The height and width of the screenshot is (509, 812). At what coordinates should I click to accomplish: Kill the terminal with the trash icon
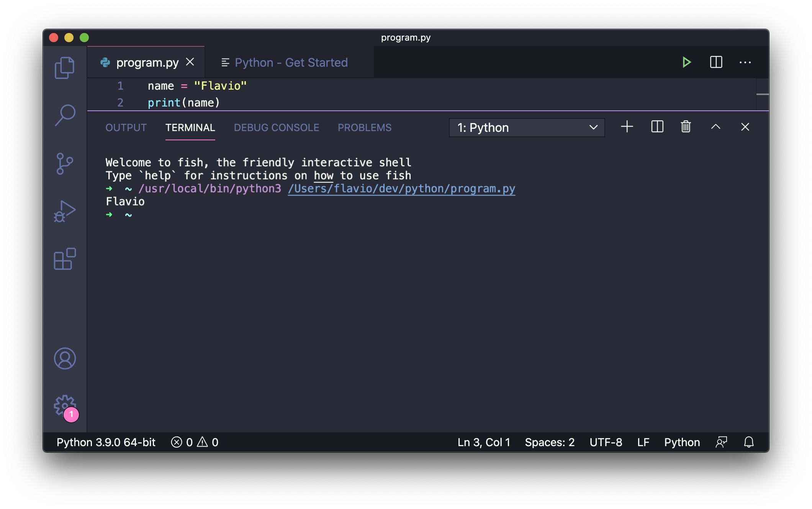[685, 127]
